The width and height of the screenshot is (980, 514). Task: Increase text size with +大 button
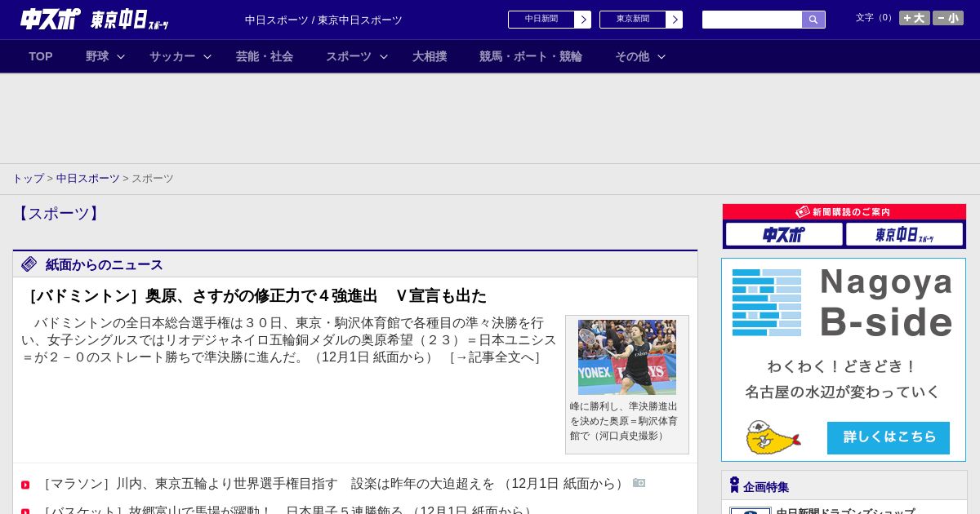click(914, 18)
